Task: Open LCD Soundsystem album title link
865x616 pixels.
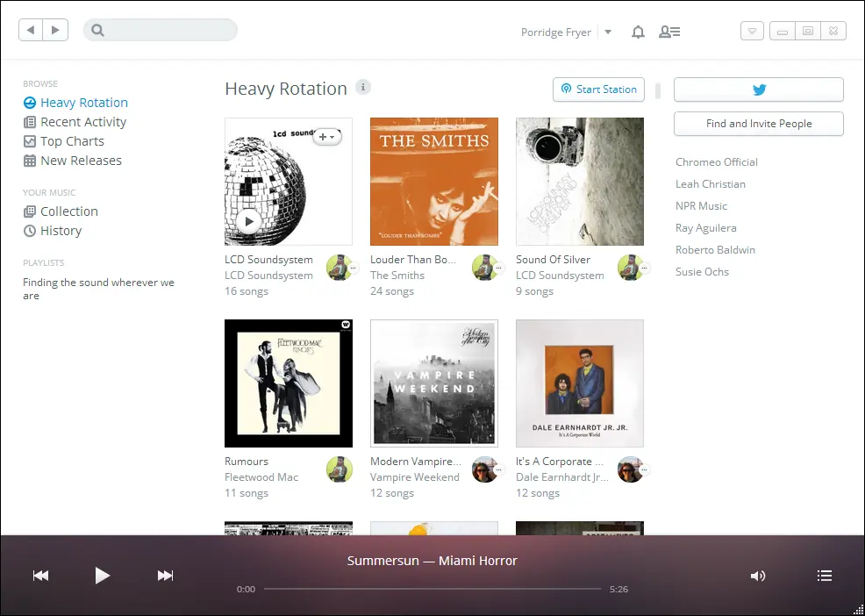Action: click(x=268, y=260)
